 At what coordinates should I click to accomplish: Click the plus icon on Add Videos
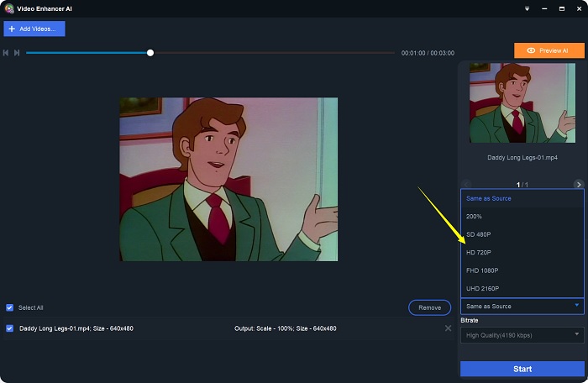(x=12, y=29)
